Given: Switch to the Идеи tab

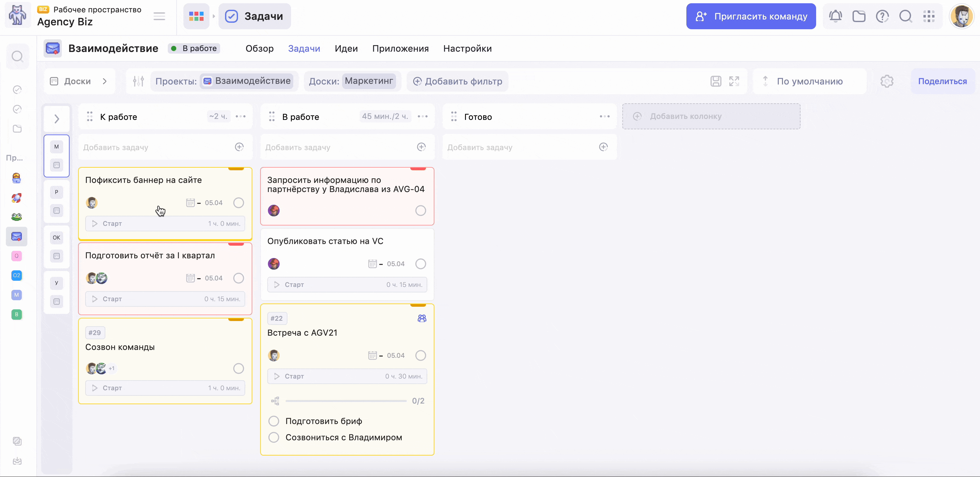Looking at the screenshot, I should 346,49.
